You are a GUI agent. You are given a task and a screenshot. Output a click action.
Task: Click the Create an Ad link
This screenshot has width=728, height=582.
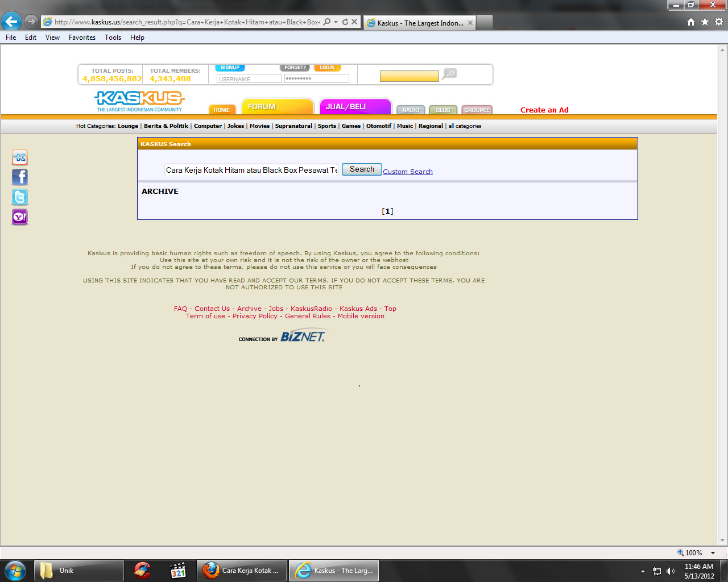click(544, 110)
